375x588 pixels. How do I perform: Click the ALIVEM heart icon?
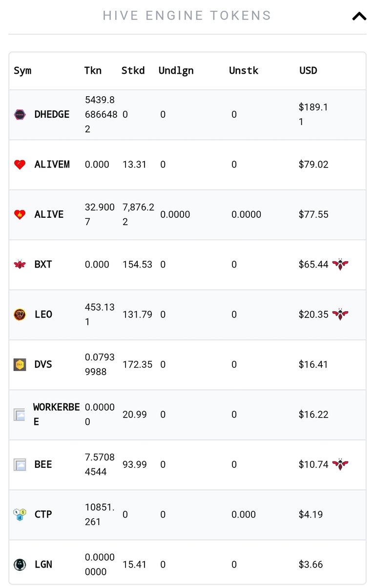pos(20,165)
